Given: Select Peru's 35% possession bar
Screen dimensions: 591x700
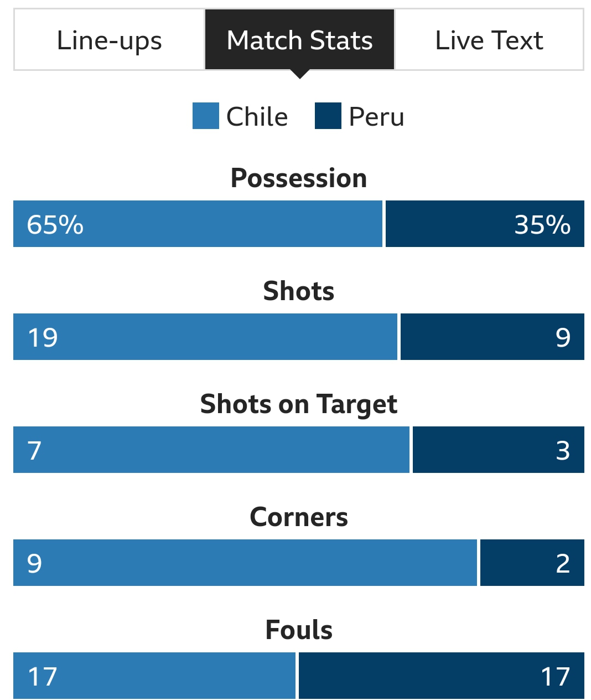Looking at the screenshot, I should click(x=485, y=224).
